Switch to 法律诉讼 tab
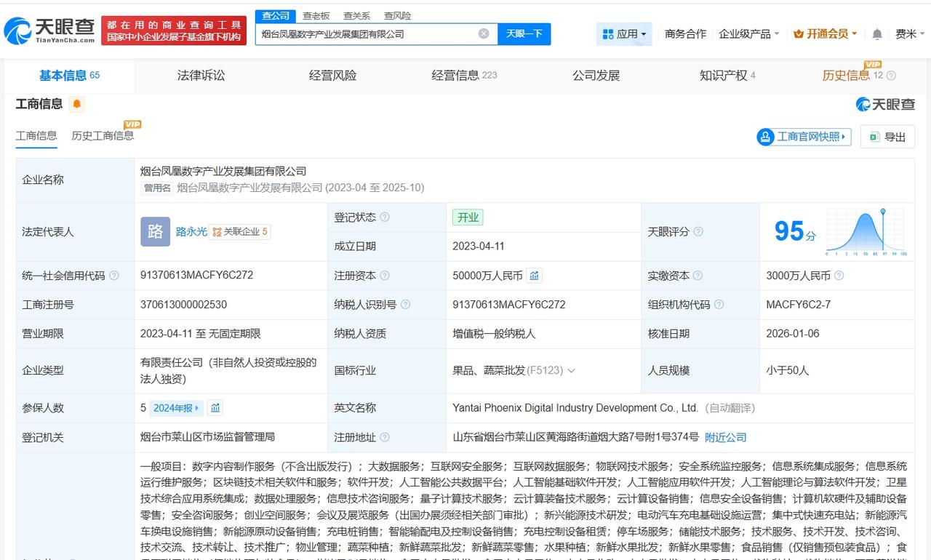 [x=201, y=76]
